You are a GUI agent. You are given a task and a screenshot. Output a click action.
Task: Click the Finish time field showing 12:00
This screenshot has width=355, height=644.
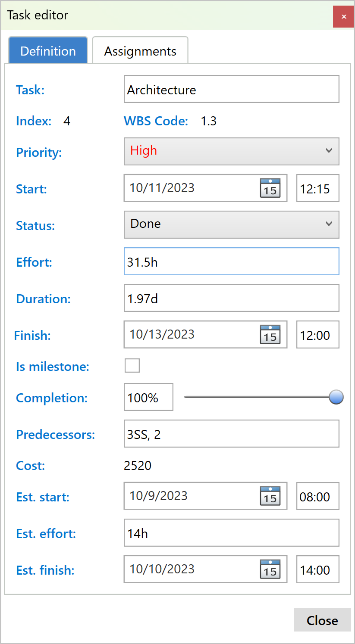318,335
